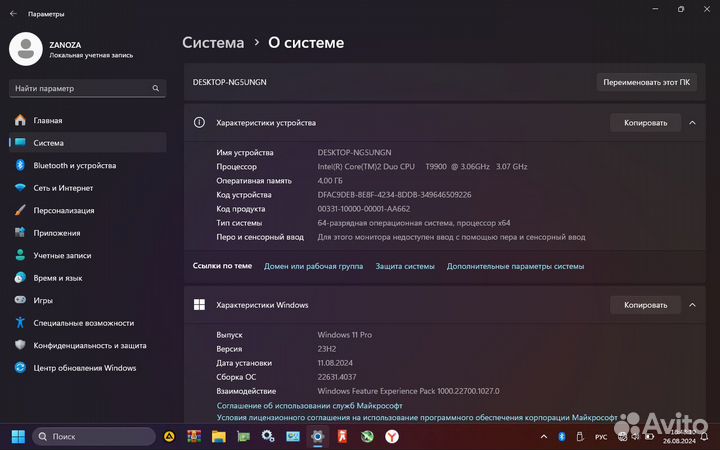Go back using the Settings back arrow

tap(13, 14)
